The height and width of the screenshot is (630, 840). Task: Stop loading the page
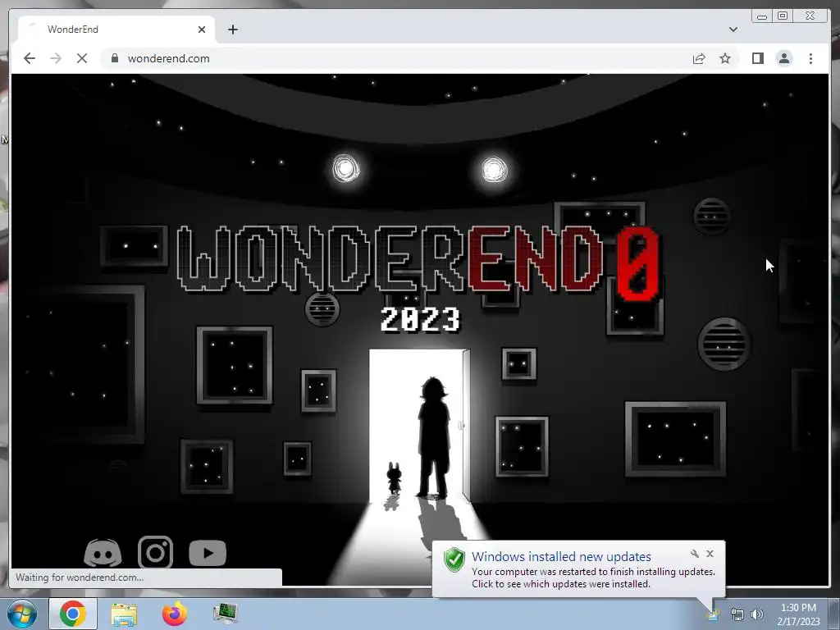(82, 58)
